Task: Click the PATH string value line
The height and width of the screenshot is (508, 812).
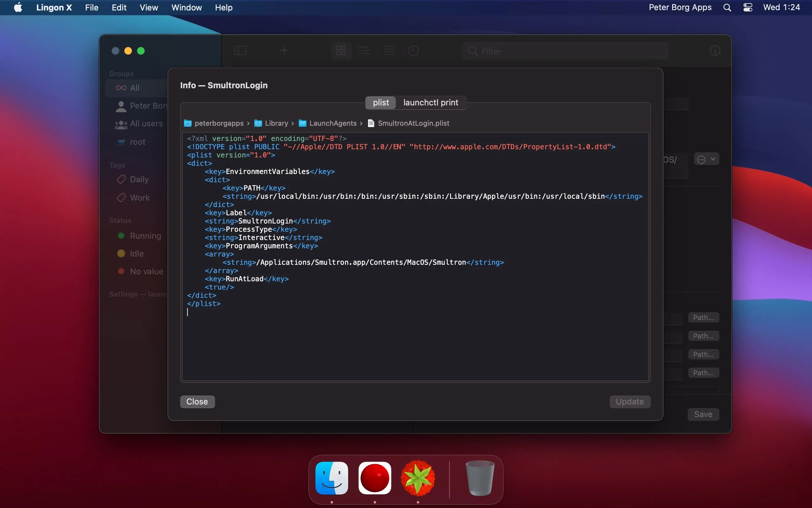Action: tap(433, 196)
